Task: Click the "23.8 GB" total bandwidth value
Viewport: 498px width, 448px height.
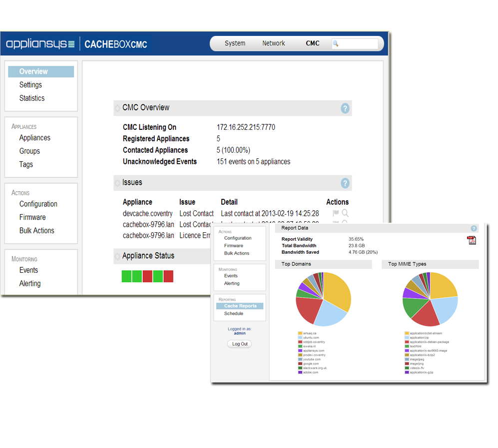Action: click(357, 246)
